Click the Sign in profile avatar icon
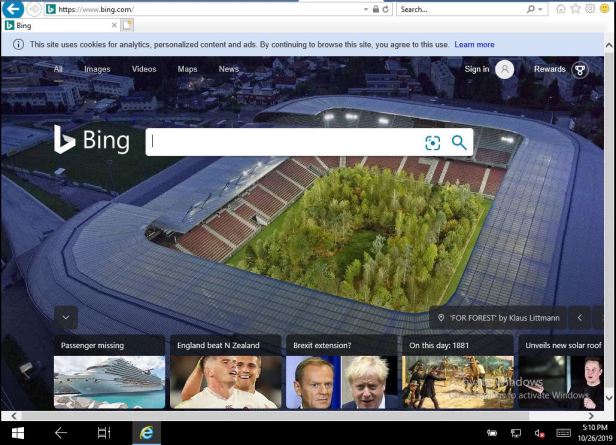Screen dimensions: 616x445 tap(505, 69)
